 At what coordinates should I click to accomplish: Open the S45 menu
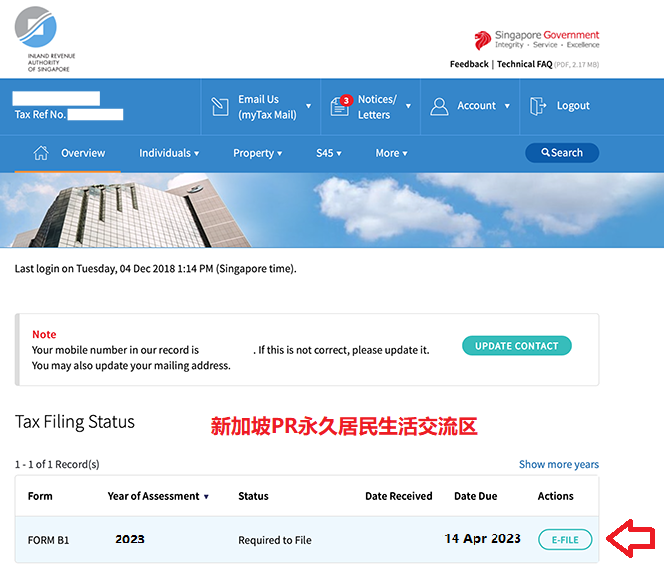[x=329, y=153]
